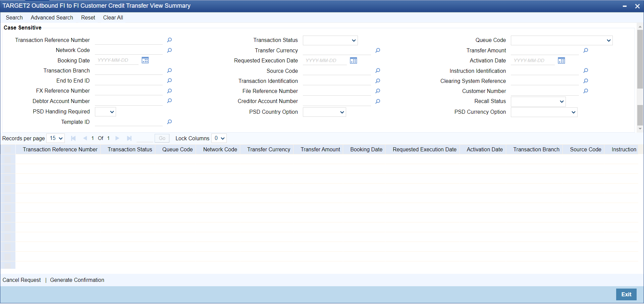Open lookup for Instruction Identification

586,70
